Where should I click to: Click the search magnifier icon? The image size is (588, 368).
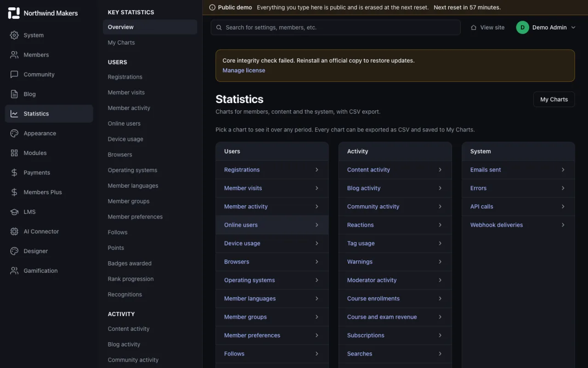pos(219,28)
